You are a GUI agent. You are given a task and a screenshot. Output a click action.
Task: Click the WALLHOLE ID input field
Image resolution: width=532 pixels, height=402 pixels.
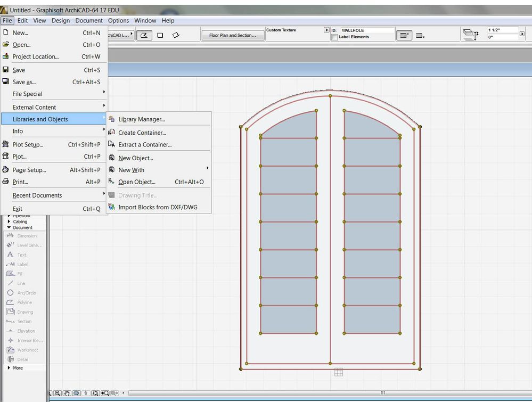point(367,30)
